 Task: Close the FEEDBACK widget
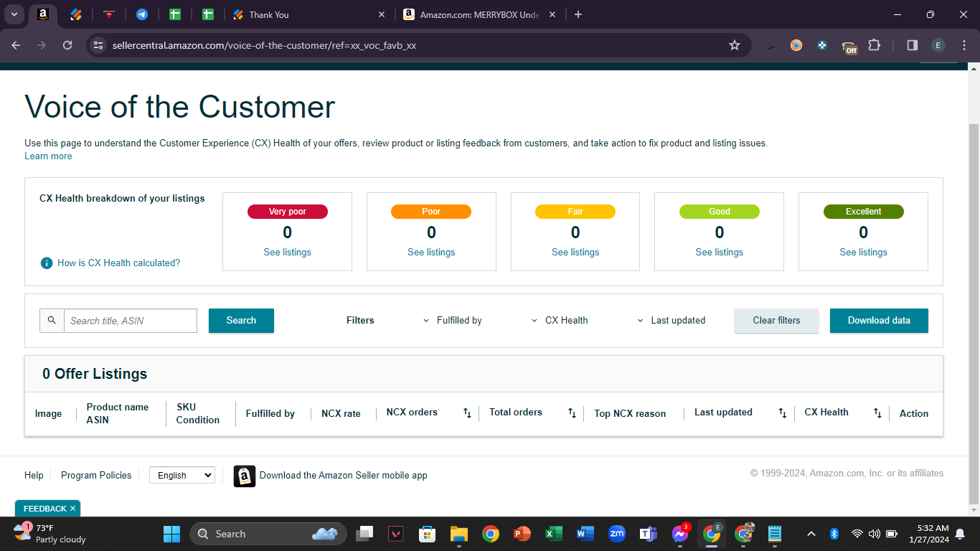pyautogui.click(x=72, y=509)
